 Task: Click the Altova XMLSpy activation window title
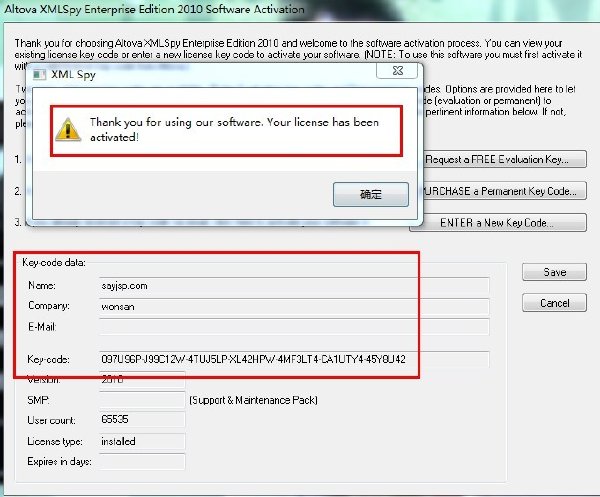click(x=155, y=9)
